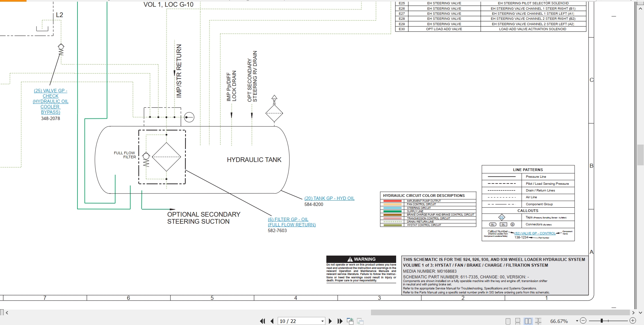Viewport: 644px width, 325px height.
Task: Open the (6) FILTER GP - OIL link
Action: (x=291, y=222)
